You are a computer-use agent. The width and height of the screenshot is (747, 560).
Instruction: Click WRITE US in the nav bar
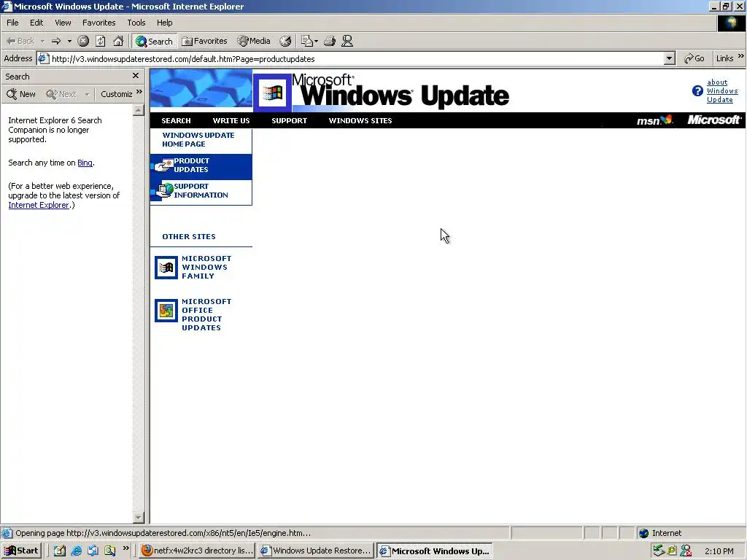click(231, 121)
